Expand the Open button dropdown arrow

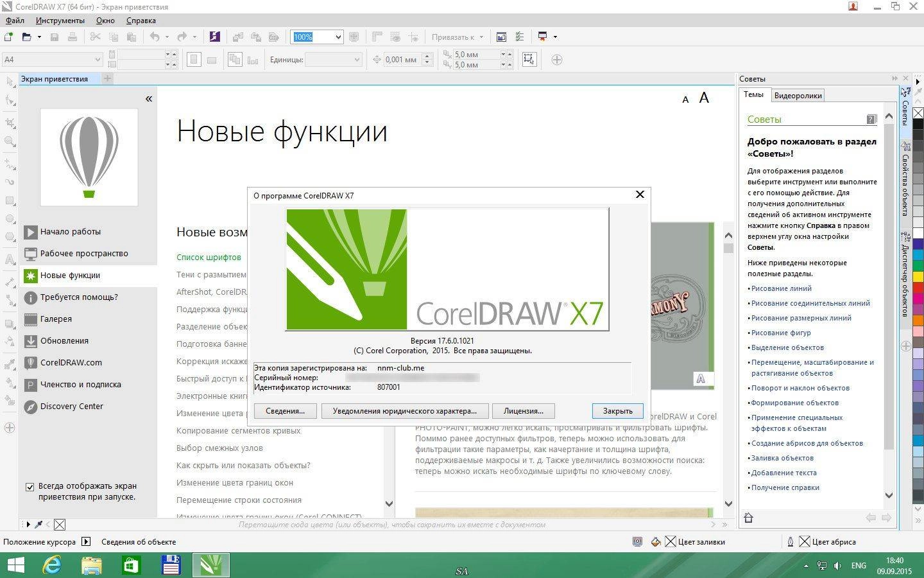click(x=39, y=37)
